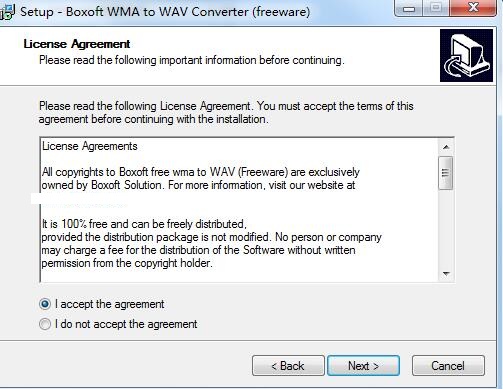Select "I accept the agreement" radio button

(x=45, y=304)
